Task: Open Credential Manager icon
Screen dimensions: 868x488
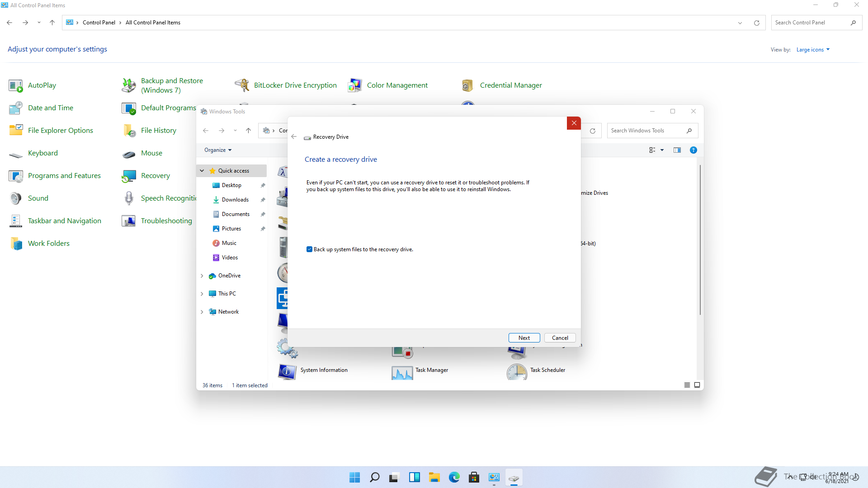Action: click(x=467, y=85)
